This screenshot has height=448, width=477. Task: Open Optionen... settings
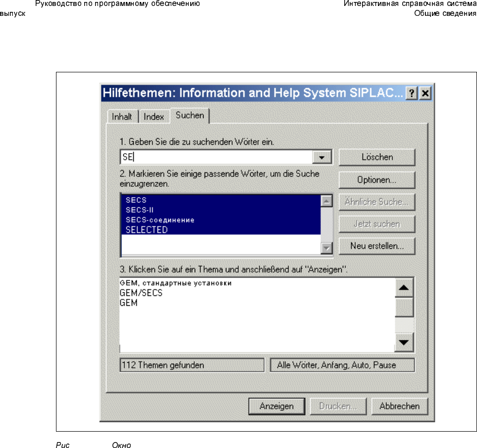pos(377,180)
